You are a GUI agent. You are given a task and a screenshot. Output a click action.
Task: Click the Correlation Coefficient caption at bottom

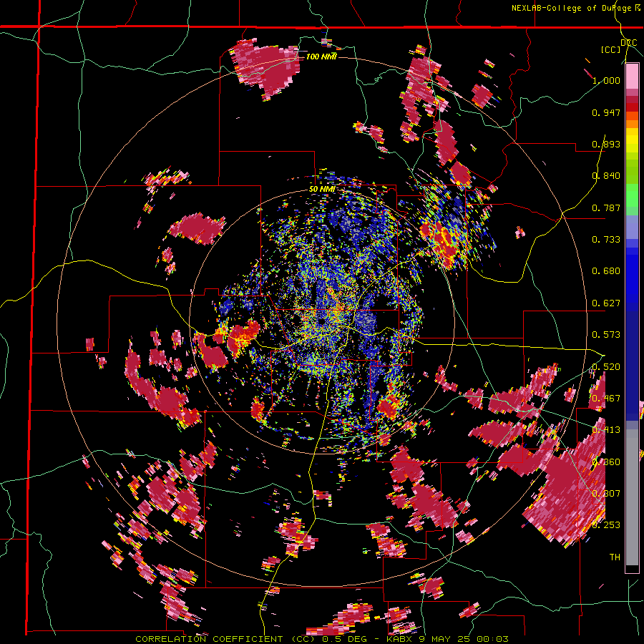(x=322, y=639)
